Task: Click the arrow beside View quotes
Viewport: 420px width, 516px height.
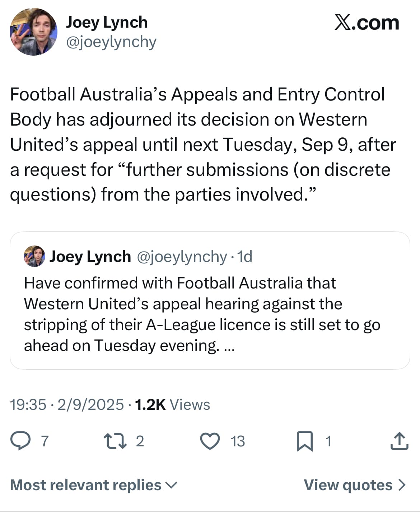Action: [x=402, y=485]
